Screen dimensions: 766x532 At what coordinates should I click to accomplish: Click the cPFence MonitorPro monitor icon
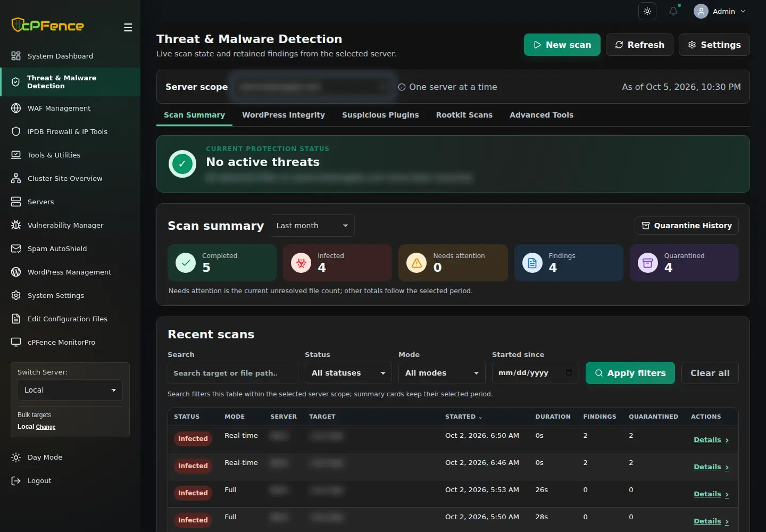tap(16, 342)
